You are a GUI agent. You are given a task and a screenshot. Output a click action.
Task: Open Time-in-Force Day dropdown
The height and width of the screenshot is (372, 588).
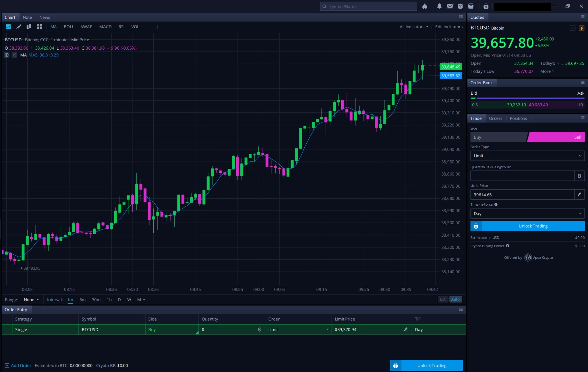pos(527,213)
